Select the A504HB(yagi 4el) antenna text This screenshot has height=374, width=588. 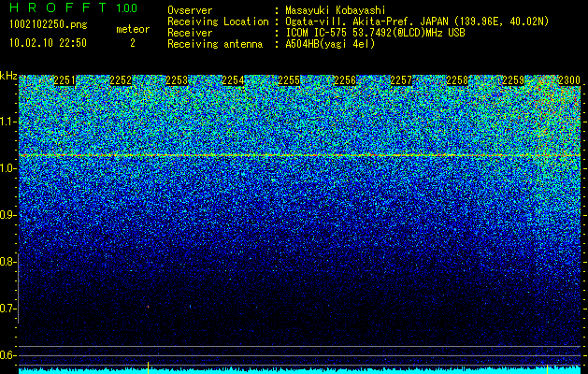point(330,44)
